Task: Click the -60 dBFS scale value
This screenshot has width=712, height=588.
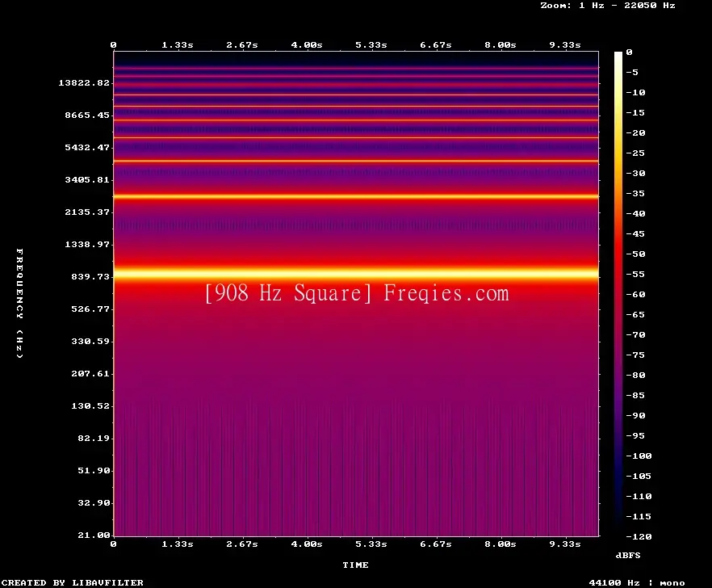Action: click(x=635, y=295)
